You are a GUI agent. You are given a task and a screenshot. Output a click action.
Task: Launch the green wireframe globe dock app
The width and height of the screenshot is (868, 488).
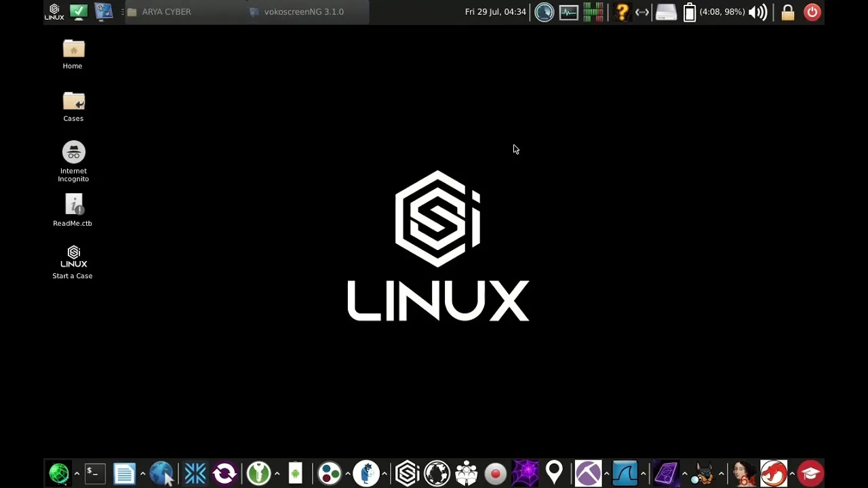click(59, 473)
